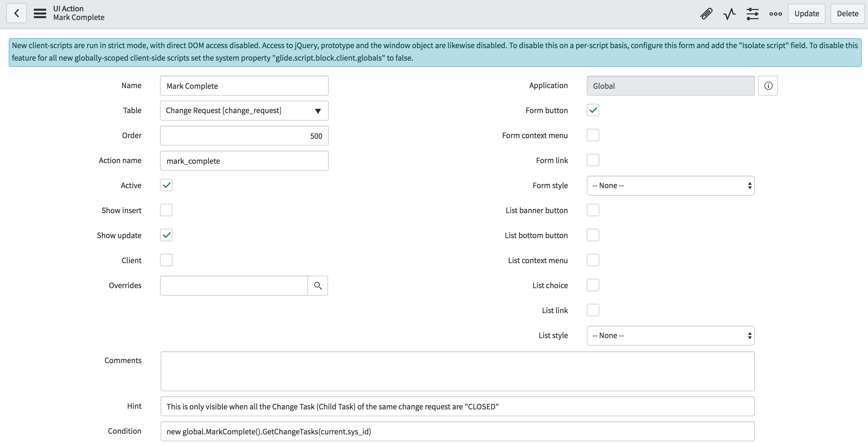The width and height of the screenshot is (868, 445).
Task: Open the more options ellipsis icon
Action: click(775, 14)
